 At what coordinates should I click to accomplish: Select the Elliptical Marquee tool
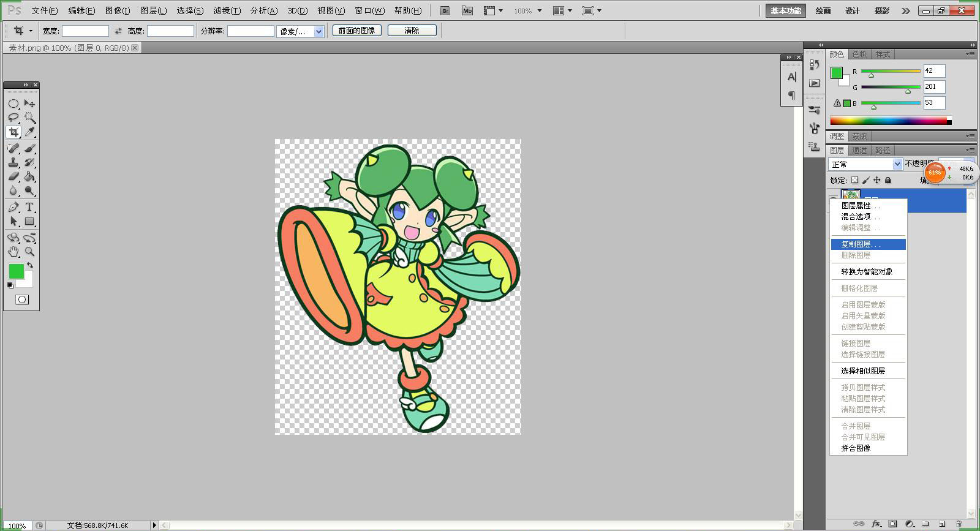click(x=13, y=104)
